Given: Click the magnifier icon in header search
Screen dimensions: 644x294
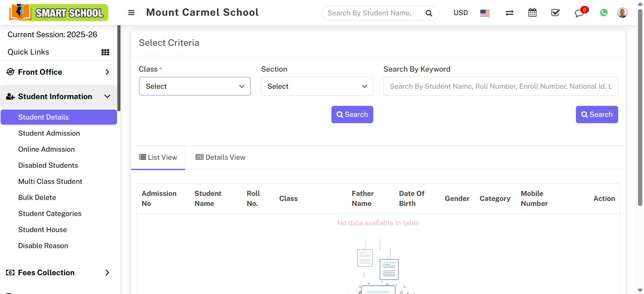Looking at the screenshot, I should tap(429, 13).
